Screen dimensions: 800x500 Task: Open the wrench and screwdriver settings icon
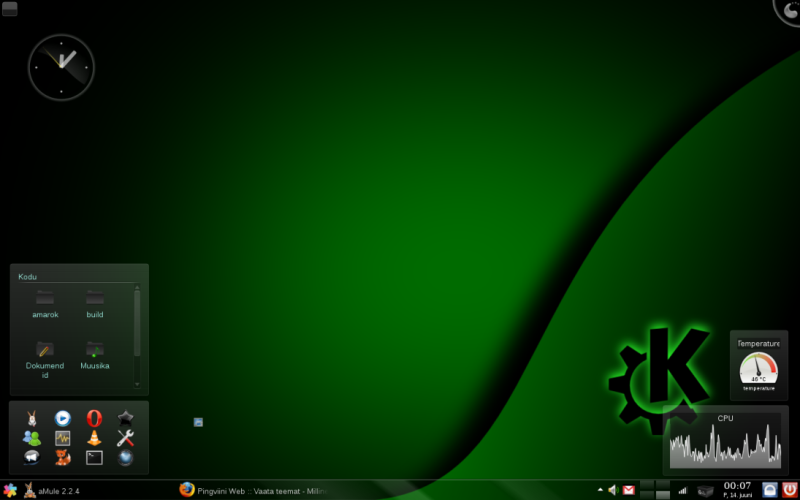point(125,438)
